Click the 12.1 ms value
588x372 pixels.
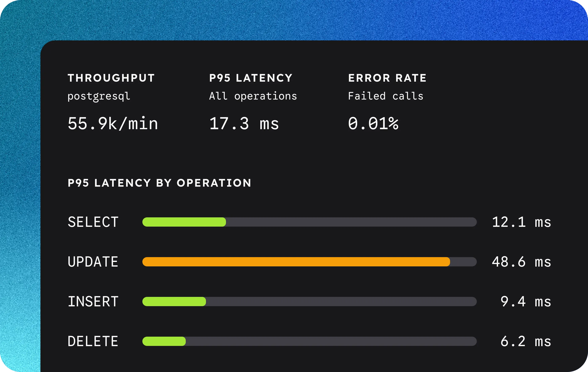522,222
